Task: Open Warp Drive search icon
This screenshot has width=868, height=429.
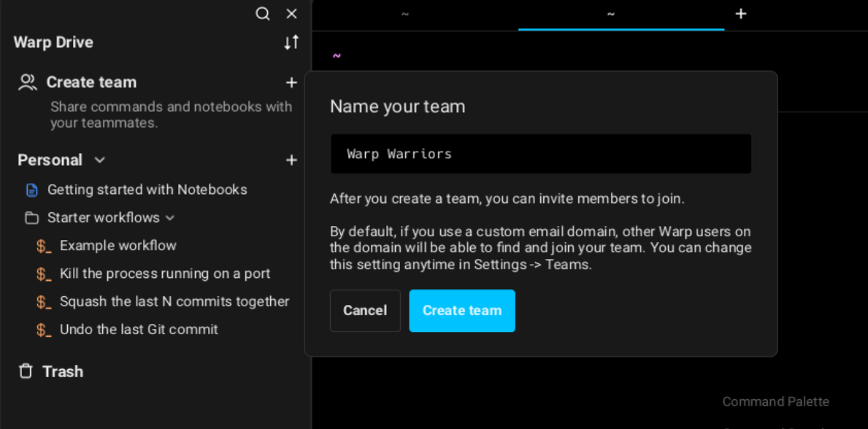Action: (x=262, y=14)
